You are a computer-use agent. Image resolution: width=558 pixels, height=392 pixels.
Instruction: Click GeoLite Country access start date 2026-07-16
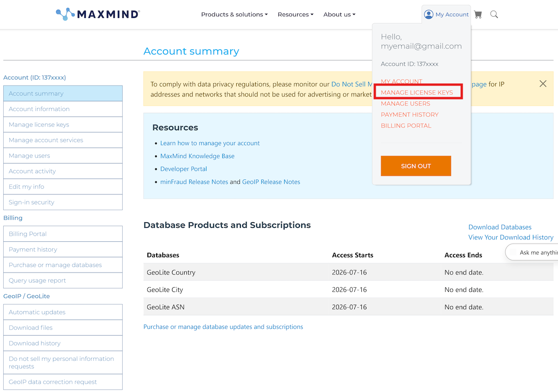click(349, 272)
